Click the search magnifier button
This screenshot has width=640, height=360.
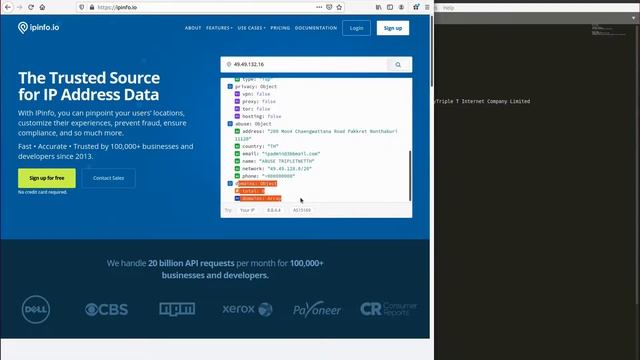[398, 64]
